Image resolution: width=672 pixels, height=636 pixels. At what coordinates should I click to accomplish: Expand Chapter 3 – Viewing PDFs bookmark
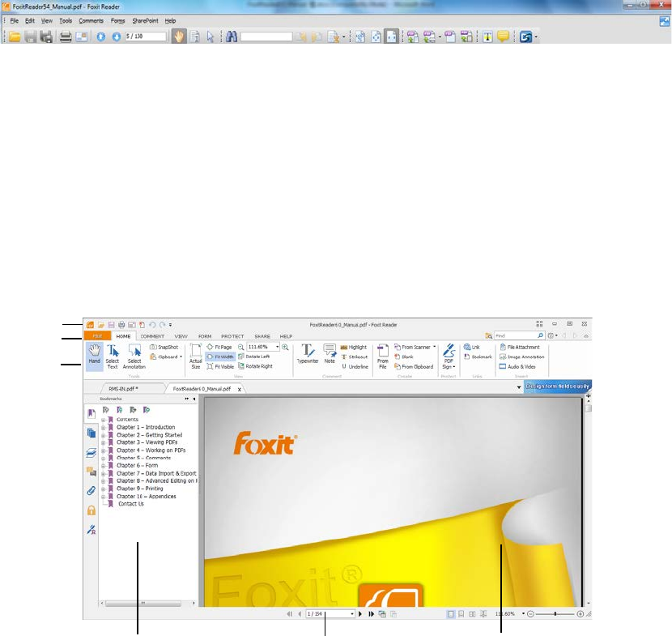point(104,442)
